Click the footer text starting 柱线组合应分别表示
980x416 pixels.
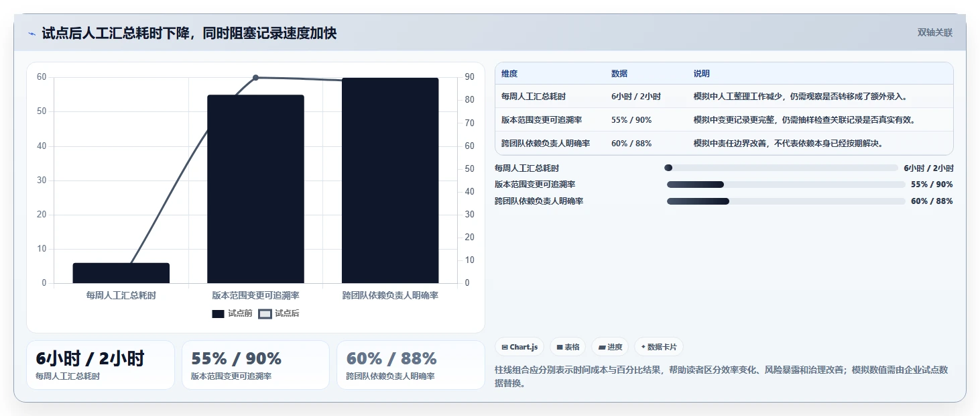[721, 376]
